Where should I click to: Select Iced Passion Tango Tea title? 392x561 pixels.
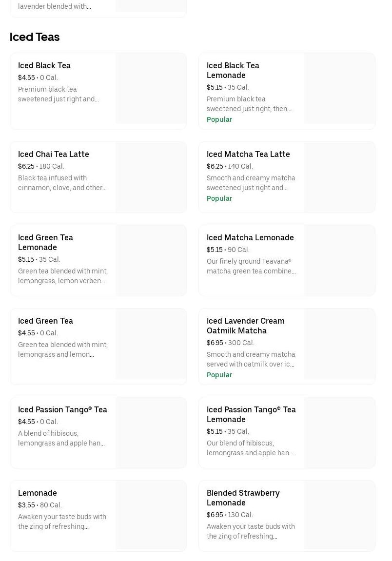click(x=62, y=409)
